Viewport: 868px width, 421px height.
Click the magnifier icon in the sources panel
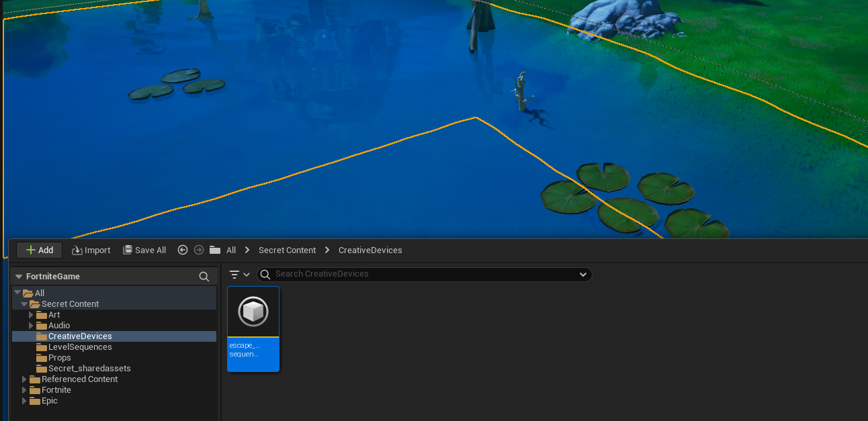click(204, 276)
